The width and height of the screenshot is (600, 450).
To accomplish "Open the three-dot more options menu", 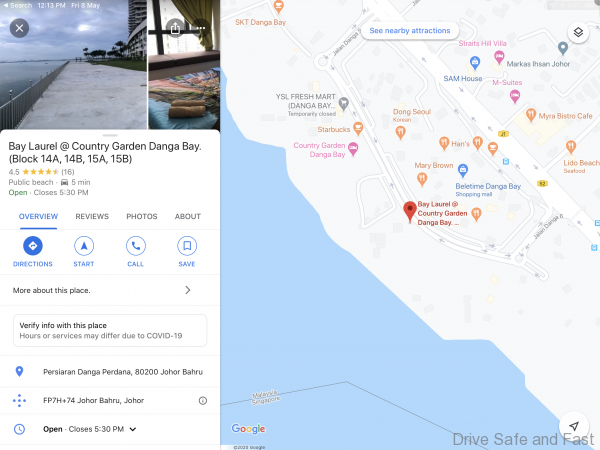I will coord(201,28).
